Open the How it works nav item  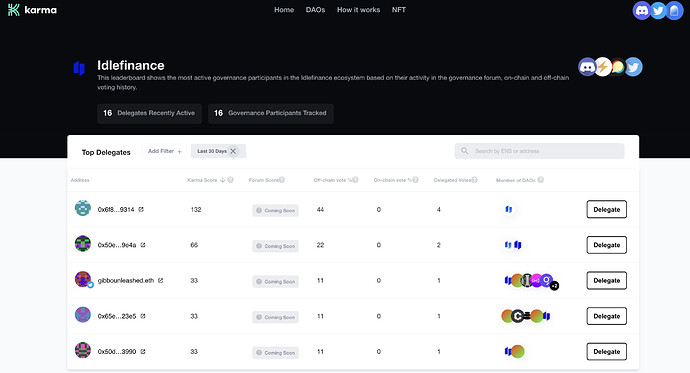pyautogui.click(x=359, y=10)
